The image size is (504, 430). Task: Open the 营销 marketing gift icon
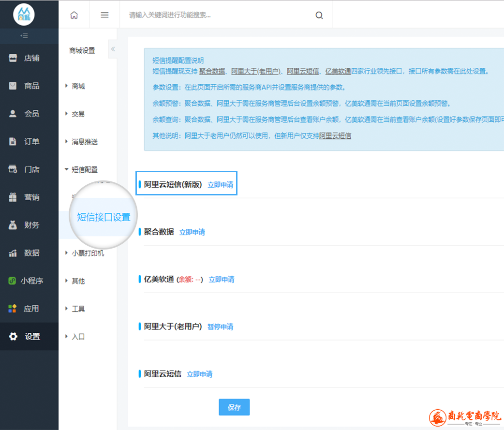pos(13,197)
